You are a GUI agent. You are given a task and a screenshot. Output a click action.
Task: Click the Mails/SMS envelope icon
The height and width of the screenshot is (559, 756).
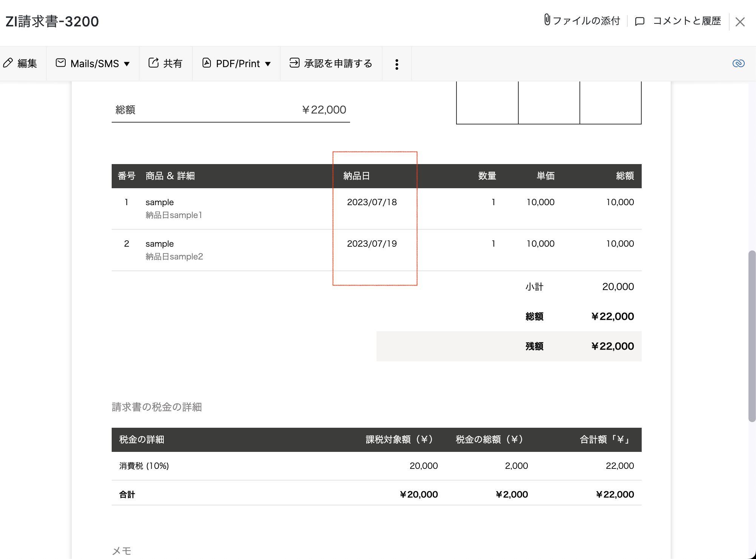pos(60,63)
